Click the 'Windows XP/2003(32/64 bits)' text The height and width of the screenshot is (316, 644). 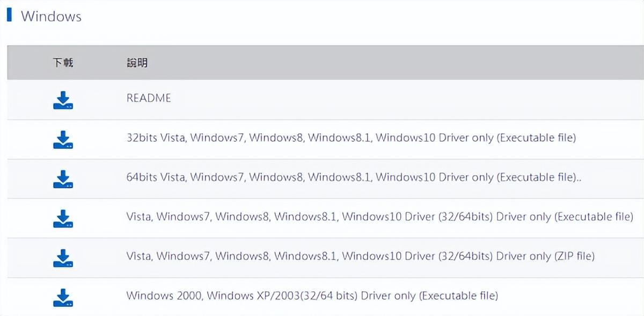282,296
